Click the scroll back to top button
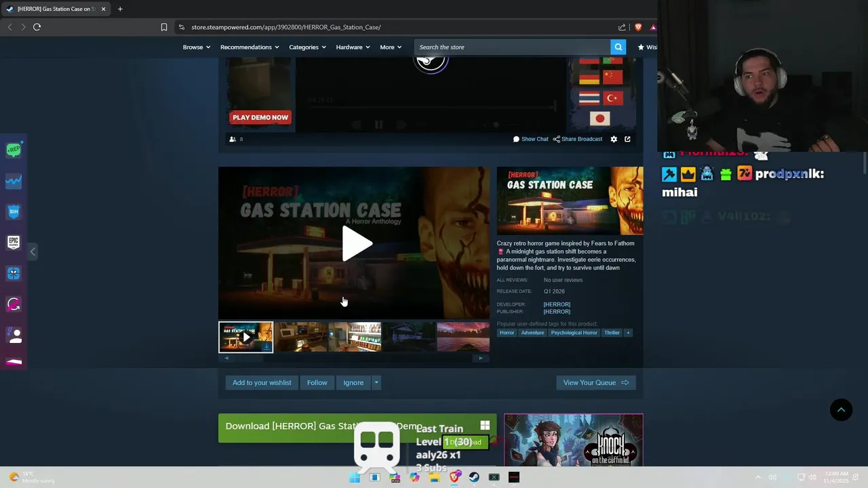This screenshot has width=868, height=488. coord(841,409)
